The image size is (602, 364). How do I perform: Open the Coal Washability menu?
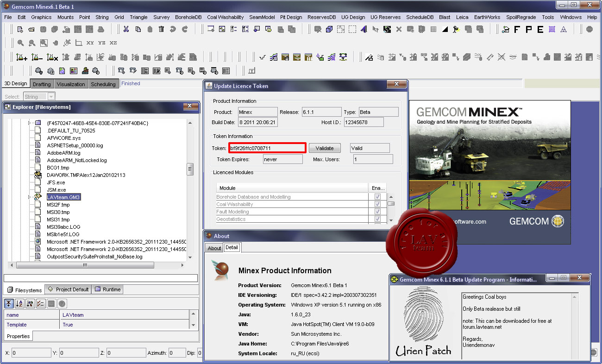pos(225,17)
